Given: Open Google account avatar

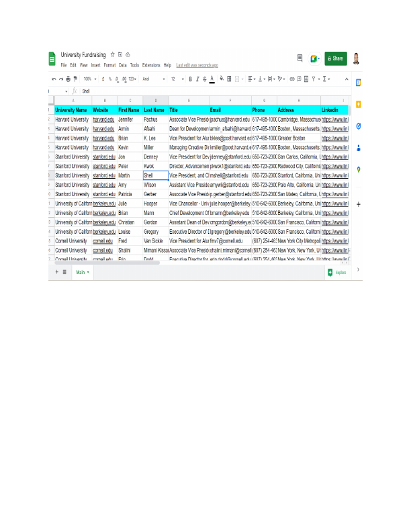Looking at the screenshot, I should pyautogui.click(x=356, y=58).
